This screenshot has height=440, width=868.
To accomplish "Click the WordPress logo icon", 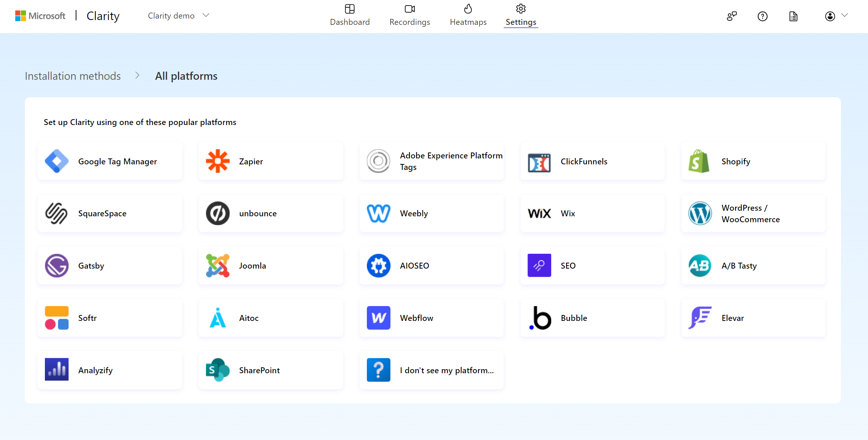I will coord(700,213).
